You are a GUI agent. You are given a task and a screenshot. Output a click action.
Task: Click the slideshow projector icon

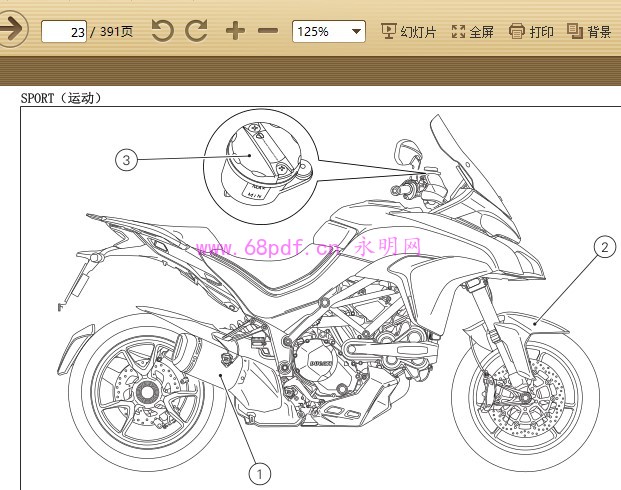click(389, 32)
